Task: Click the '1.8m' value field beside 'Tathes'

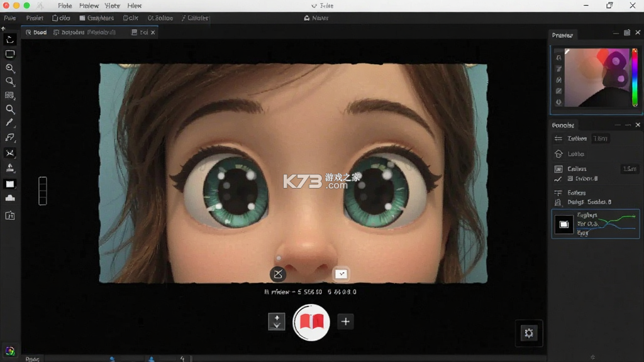Action: click(601, 139)
